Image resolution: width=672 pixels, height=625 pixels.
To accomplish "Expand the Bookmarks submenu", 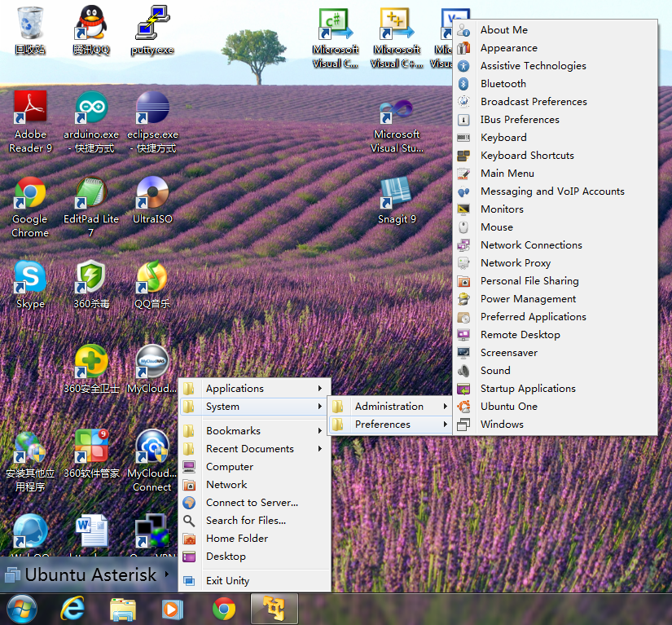I will point(255,431).
